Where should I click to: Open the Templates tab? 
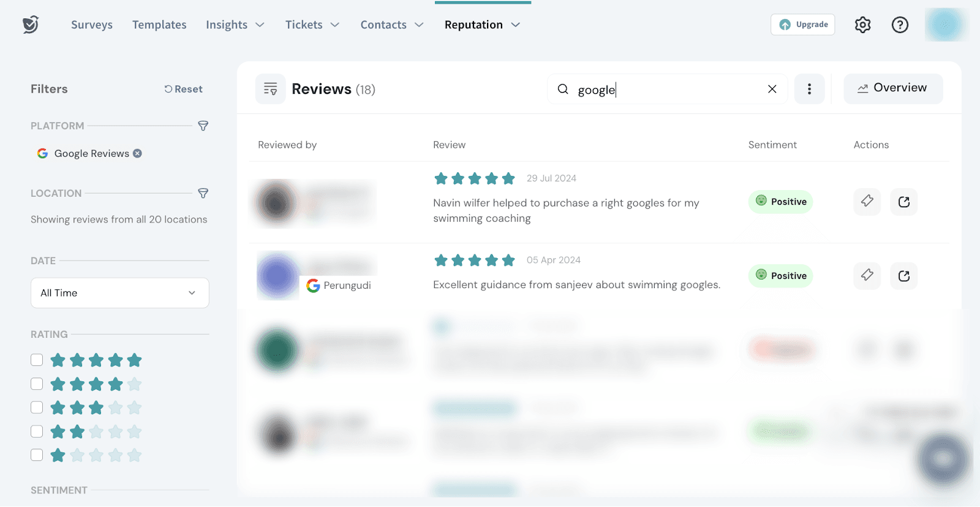(x=159, y=25)
